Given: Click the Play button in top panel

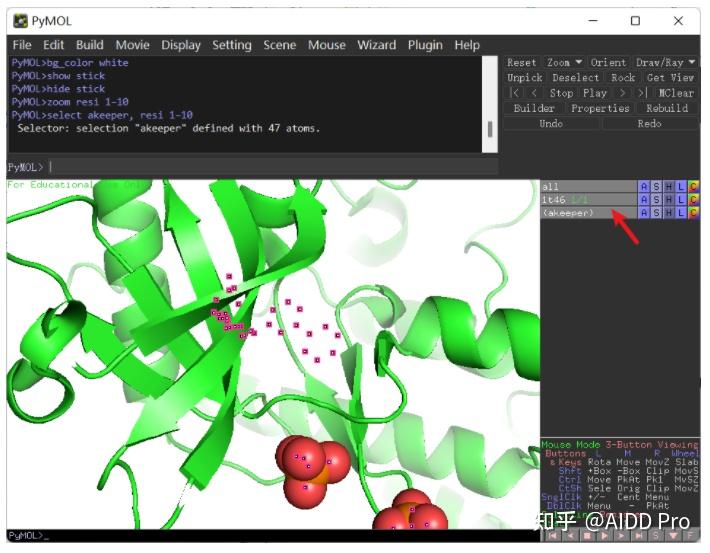Looking at the screenshot, I should coord(595,93).
